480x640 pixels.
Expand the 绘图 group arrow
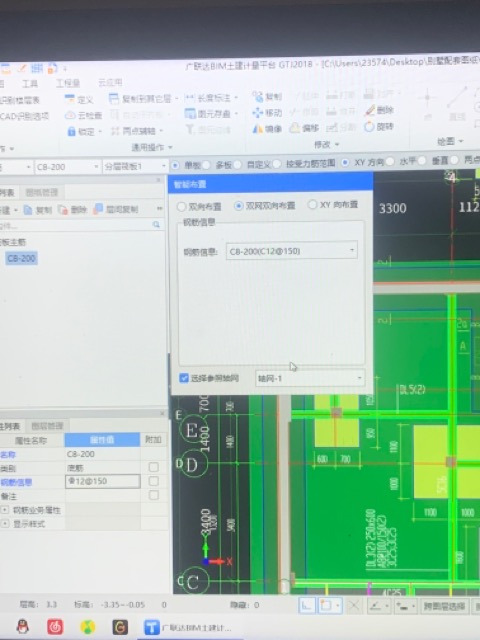(x=460, y=141)
